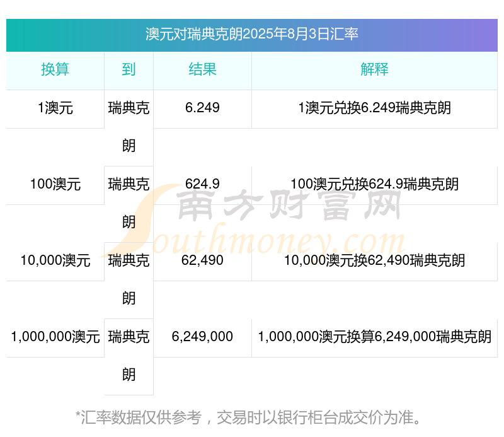
Task: Select the result value 6,249,000
Action: 202,337
